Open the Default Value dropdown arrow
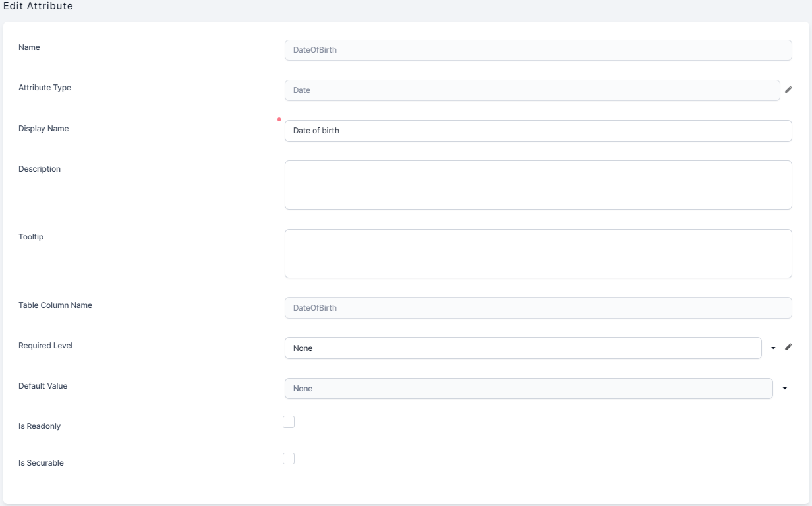 point(784,389)
